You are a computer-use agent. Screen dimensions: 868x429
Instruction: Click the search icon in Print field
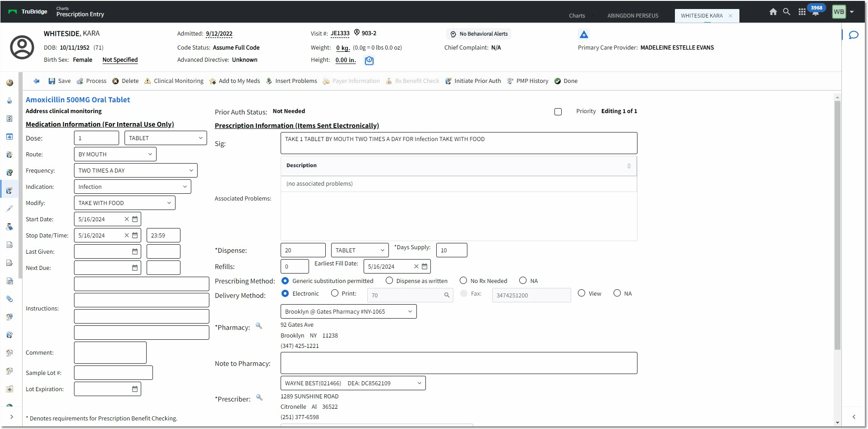tap(447, 295)
